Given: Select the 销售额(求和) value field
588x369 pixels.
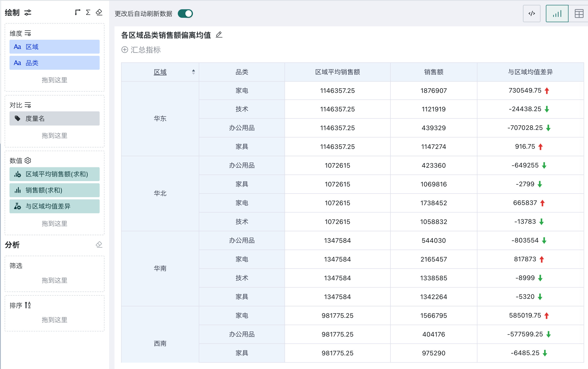Looking at the screenshot, I should point(55,190).
